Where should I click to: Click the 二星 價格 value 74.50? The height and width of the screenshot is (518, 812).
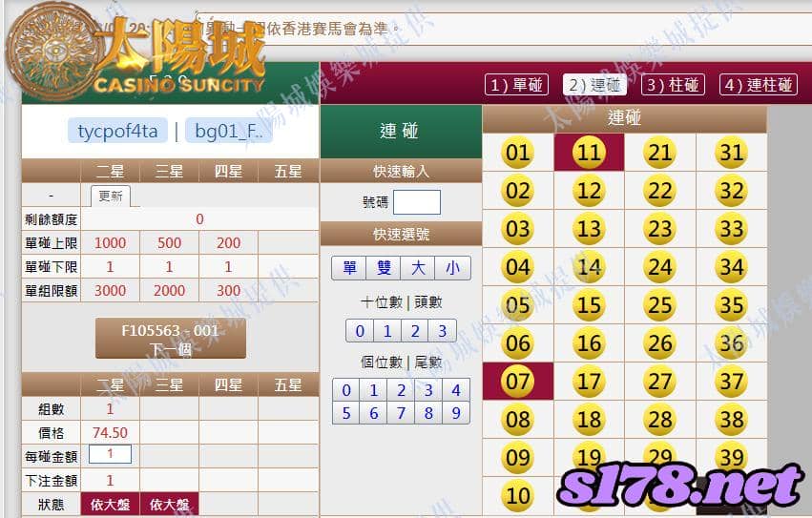pos(111,432)
